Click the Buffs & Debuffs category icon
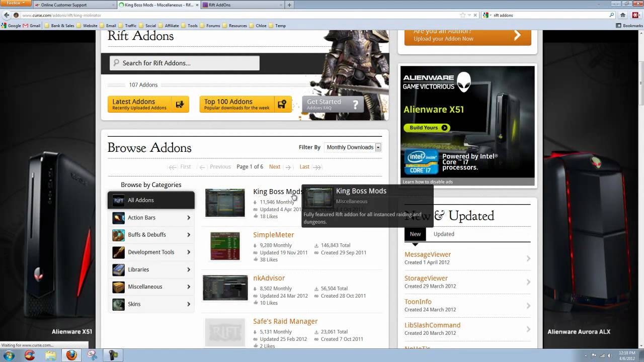 (x=118, y=235)
